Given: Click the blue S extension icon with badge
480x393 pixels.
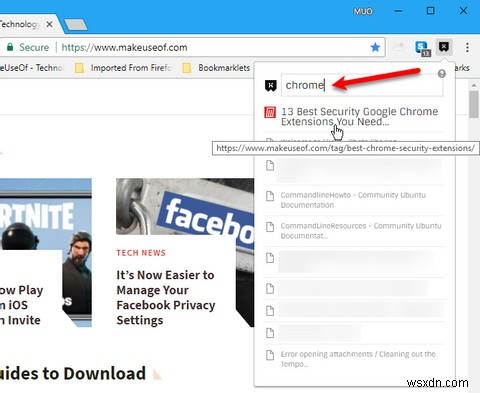Looking at the screenshot, I should coord(422,48).
